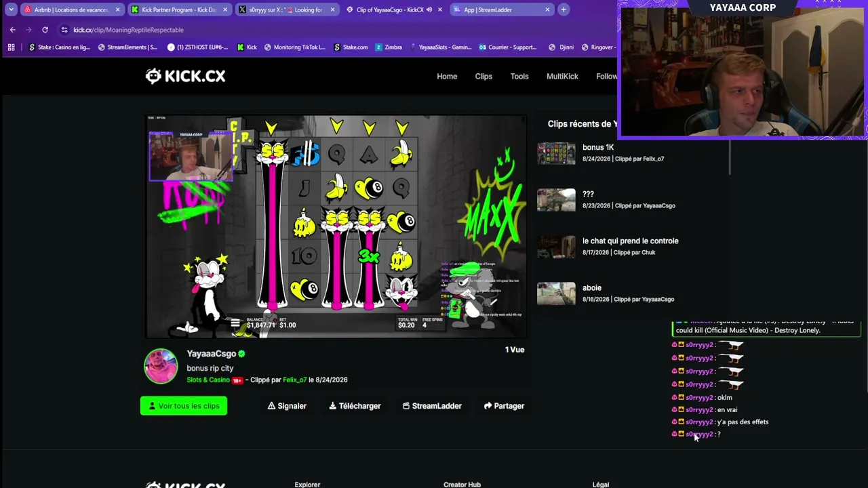
Task: Switch to the s0rryyy sur X tab
Action: (x=285, y=9)
